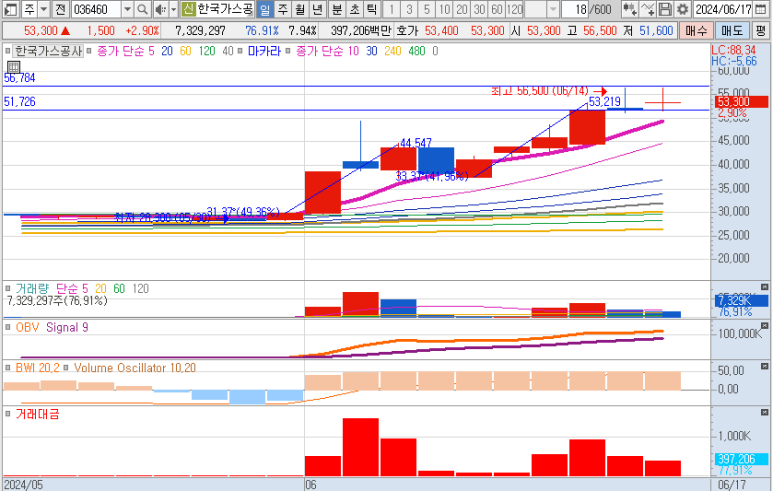Screen dimensions: 773x491
Task: Select the 틱 tick period tab
Action: [372, 9]
